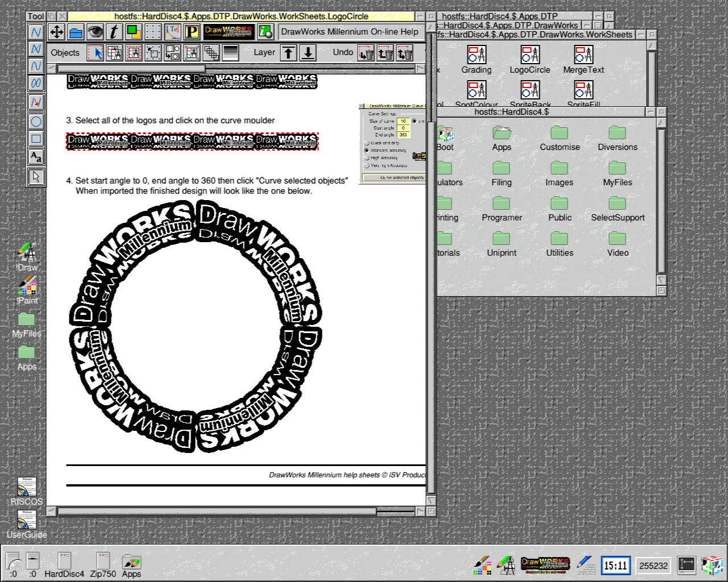Select the rectangle drawing tool
Screen dimensions: 728x582
(36, 138)
